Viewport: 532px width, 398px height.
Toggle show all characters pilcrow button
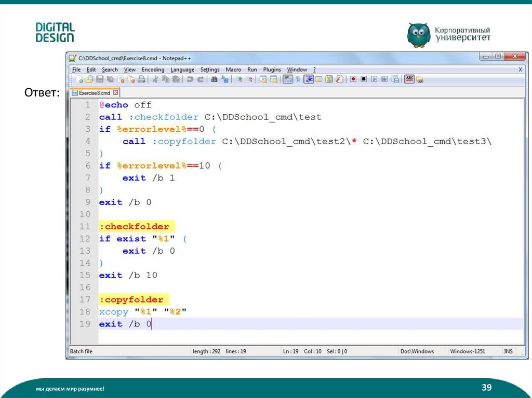click(298, 79)
